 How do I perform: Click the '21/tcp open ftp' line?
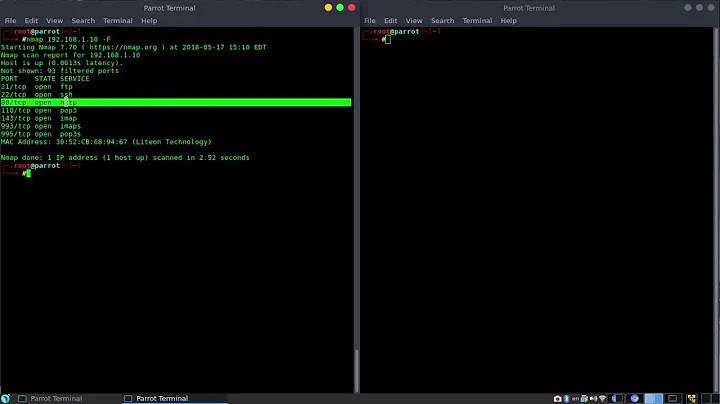point(37,87)
